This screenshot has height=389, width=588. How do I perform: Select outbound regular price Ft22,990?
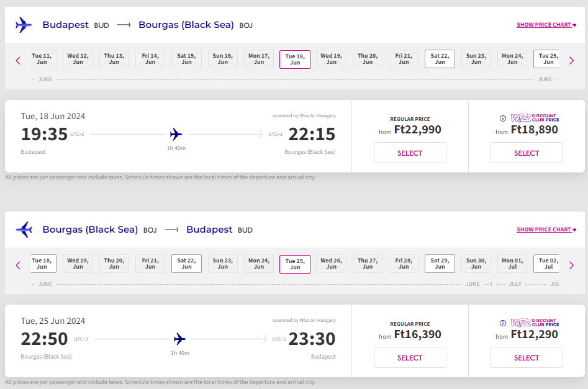click(x=410, y=153)
